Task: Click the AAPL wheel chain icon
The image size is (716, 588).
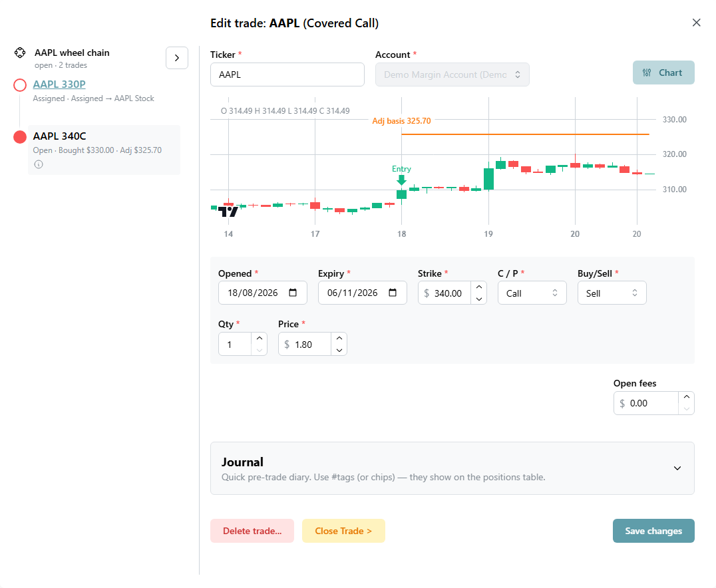Action: 20,53
